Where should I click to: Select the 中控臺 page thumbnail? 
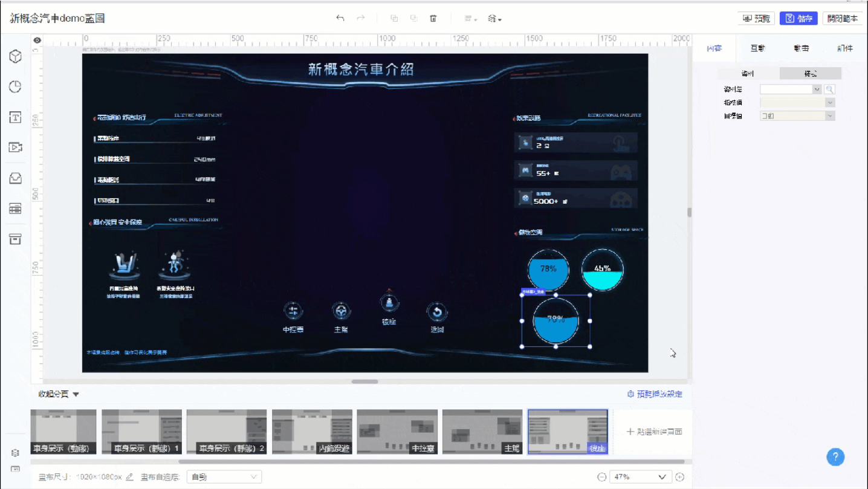(x=397, y=432)
